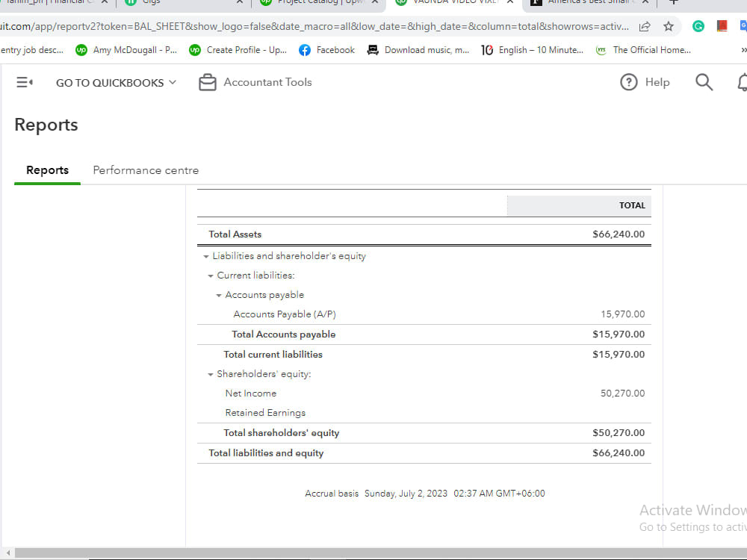Image resolution: width=747 pixels, height=560 pixels.
Task: Open the search magnifier icon
Action: (704, 82)
